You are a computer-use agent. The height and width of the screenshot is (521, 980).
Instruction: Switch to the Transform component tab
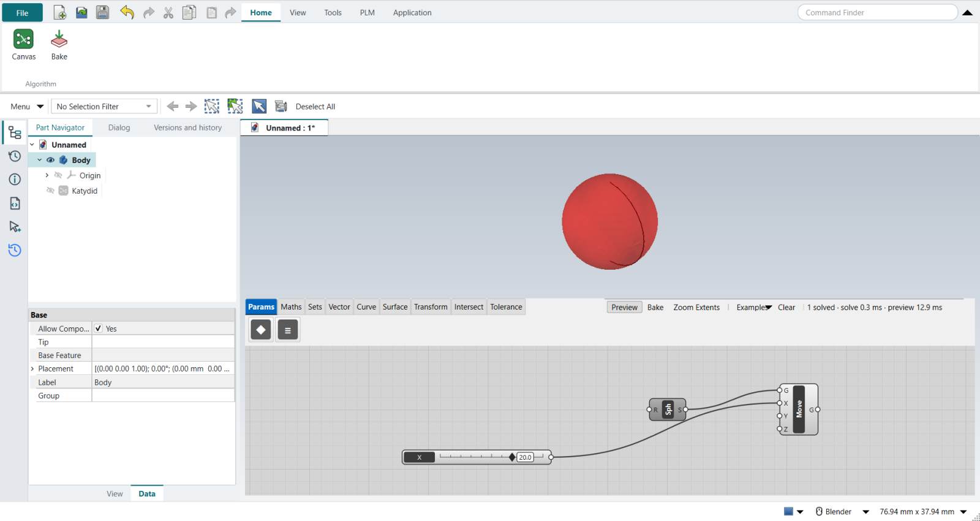pyautogui.click(x=431, y=306)
